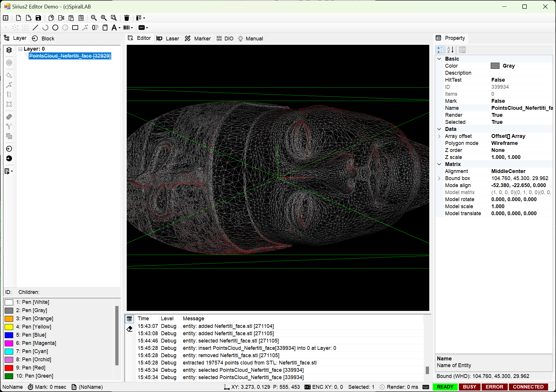This screenshot has width=556, height=392.
Task: Create a new document
Action: pyautogui.click(x=18, y=18)
